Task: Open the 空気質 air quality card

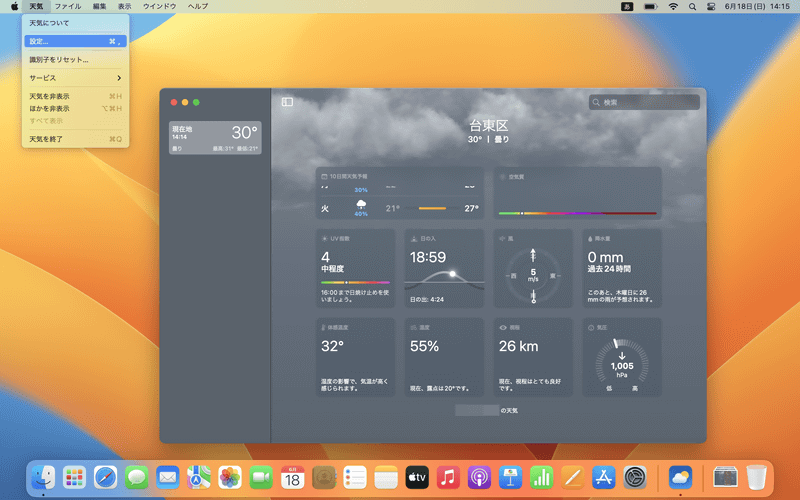Action: pyautogui.click(x=578, y=193)
